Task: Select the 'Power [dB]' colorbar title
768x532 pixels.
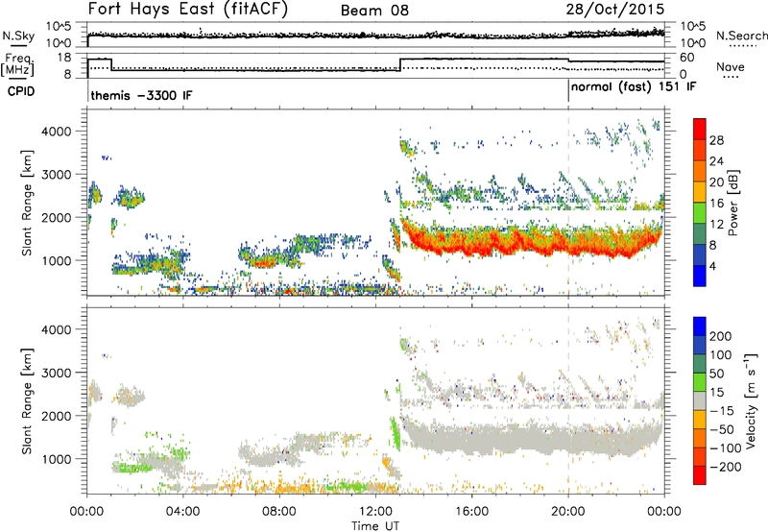Action: point(733,203)
